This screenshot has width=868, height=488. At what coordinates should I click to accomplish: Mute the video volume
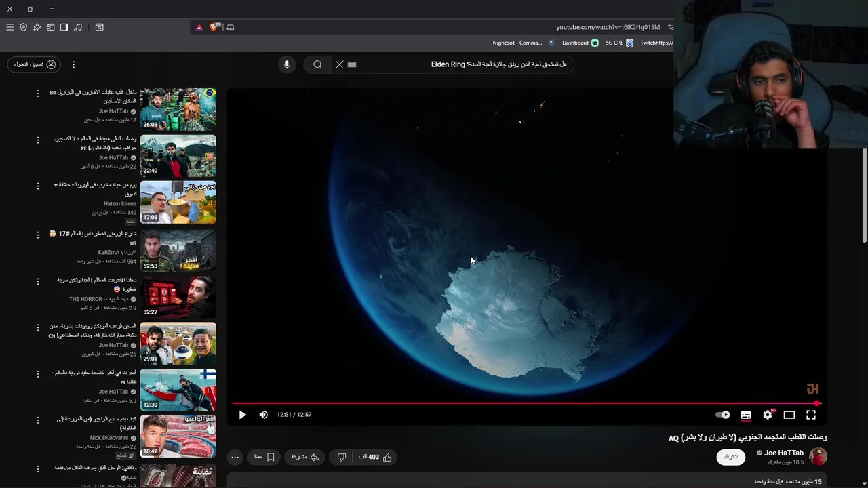click(x=263, y=415)
